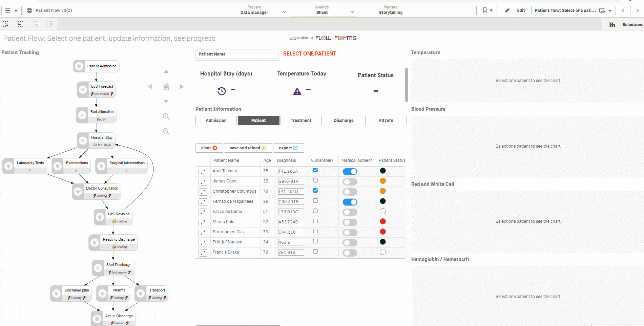Open the Patient Name filter field
Screen dimensions: 644x326
click(237, 54)
